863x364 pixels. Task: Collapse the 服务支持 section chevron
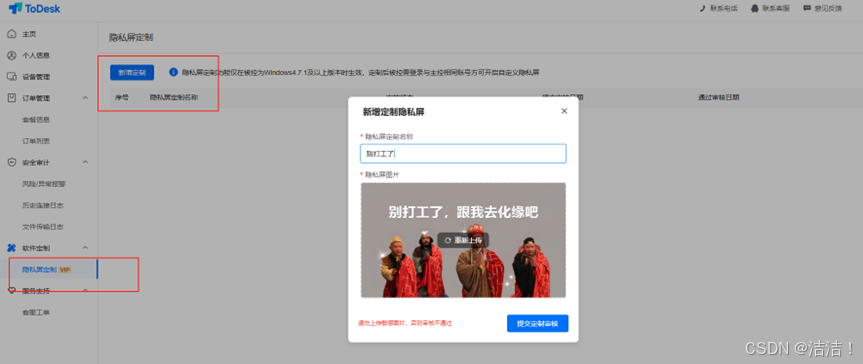pos(85,291)
